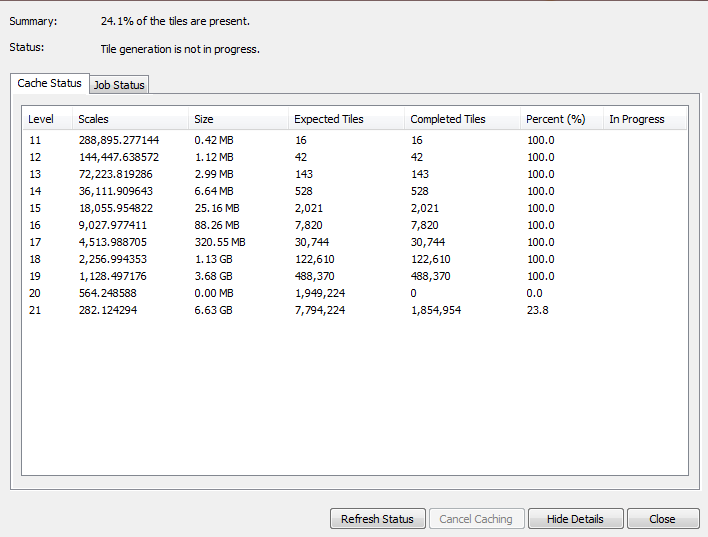The height and width of the screenshot is (537, 708).
Task: Sort by the Percent (%) column header
Action: coord(562,119)
